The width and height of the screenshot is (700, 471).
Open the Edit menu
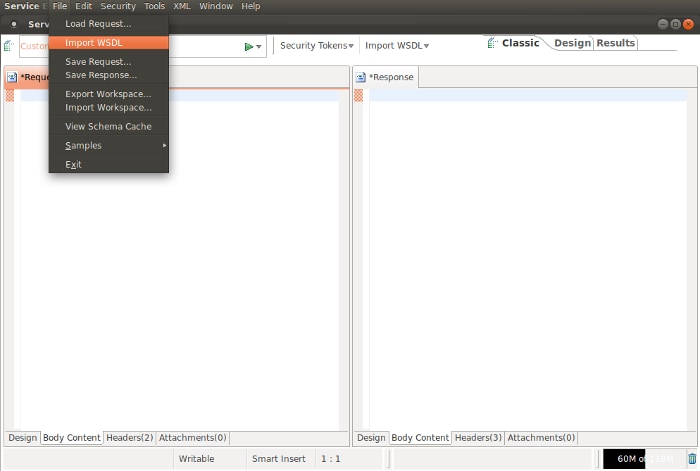83,6
